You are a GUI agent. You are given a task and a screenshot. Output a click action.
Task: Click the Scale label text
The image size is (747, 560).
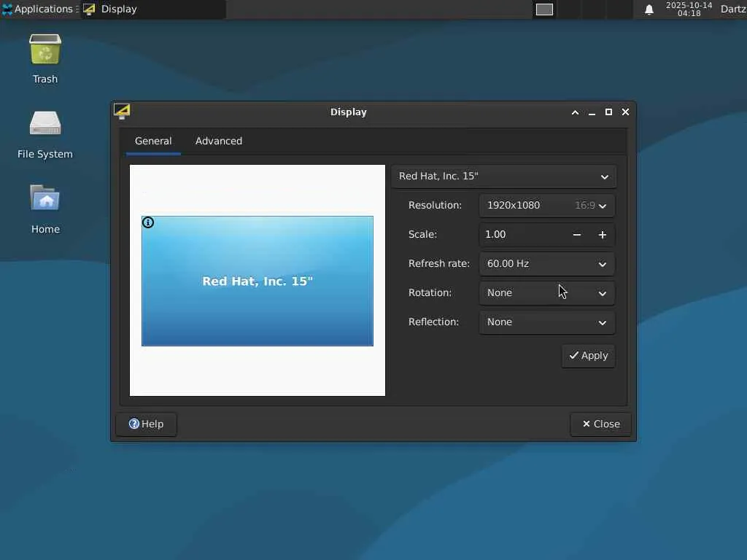point(422,235)
